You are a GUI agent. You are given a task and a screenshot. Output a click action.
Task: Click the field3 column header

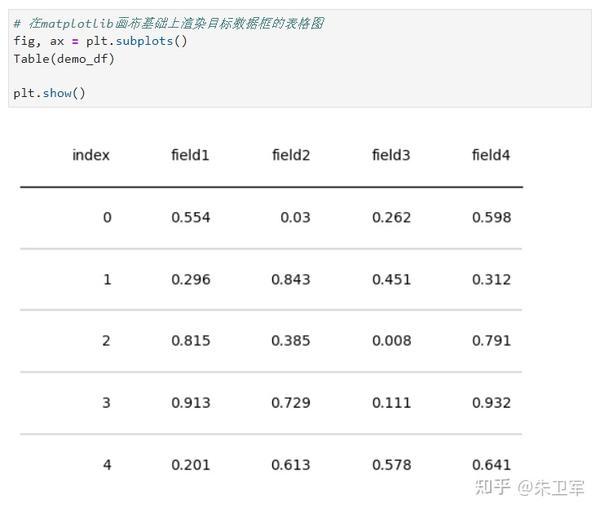pyautogui.click(x=391, y=155)
